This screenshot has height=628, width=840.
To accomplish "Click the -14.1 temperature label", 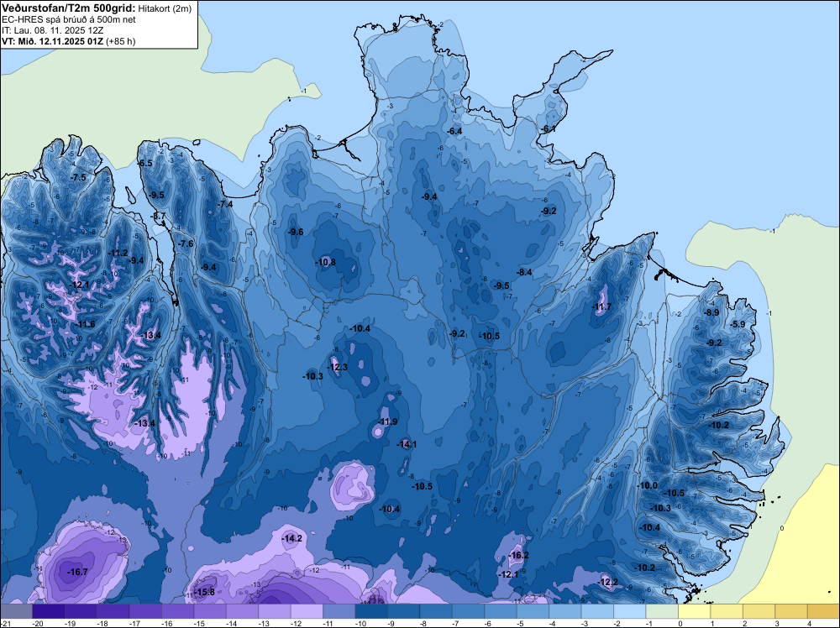I will (407, 444).
